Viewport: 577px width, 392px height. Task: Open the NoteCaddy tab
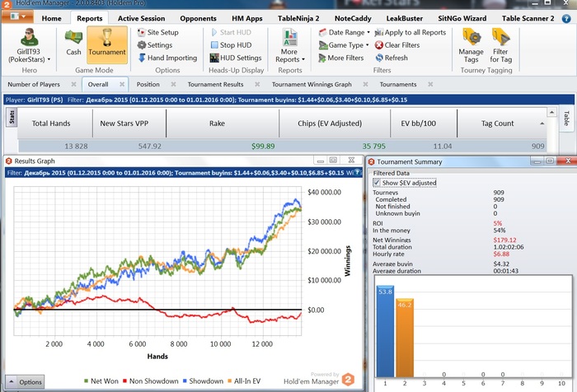tap(353, 18)
